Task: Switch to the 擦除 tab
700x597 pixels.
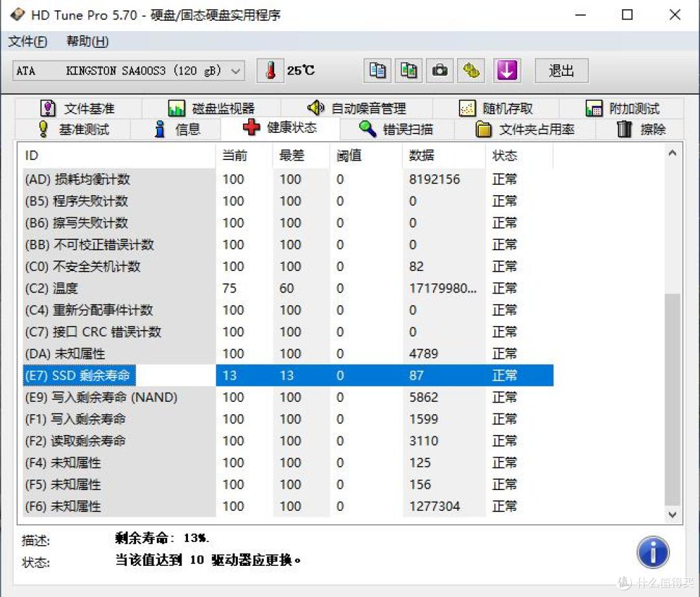Action: [640, 129]
